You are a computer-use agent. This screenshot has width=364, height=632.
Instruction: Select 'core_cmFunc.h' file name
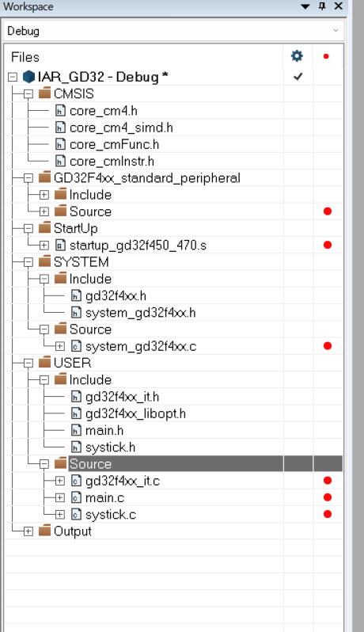115,144
